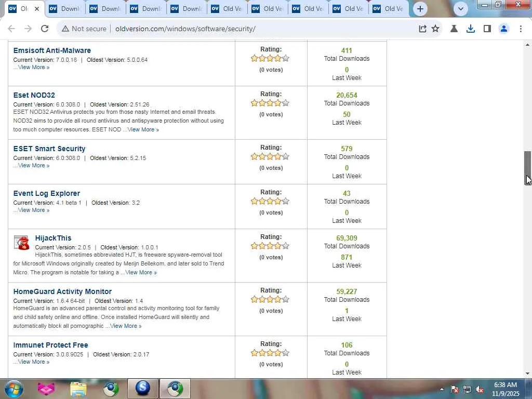Close the first active tab
Image resolution: width=532 pixels, height=399 pixels.
click(37, 9)
